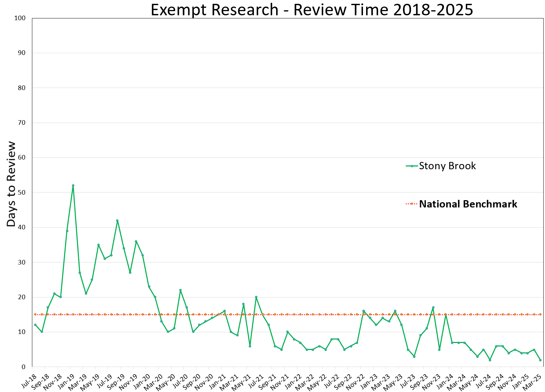The width and height of the screenshot is (545, 392).
Task: Click the 'Jul-24' x-axis label
Action: (x=484, y=381)
